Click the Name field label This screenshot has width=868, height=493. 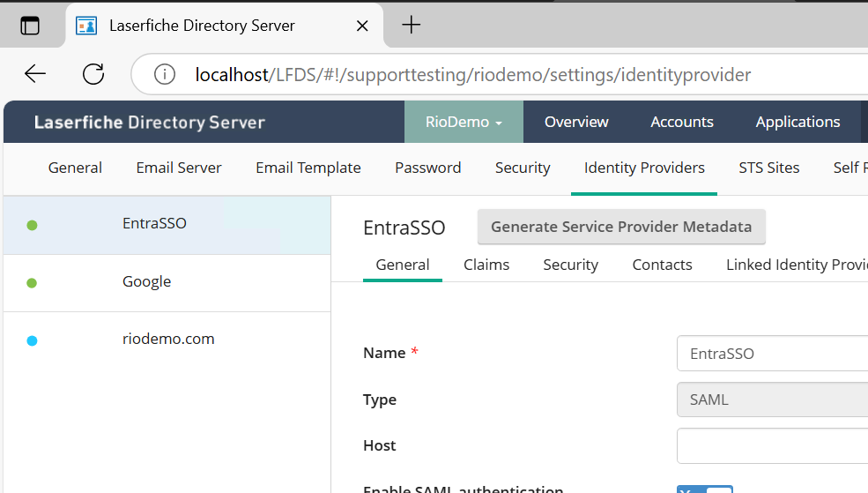click(384, 353)
